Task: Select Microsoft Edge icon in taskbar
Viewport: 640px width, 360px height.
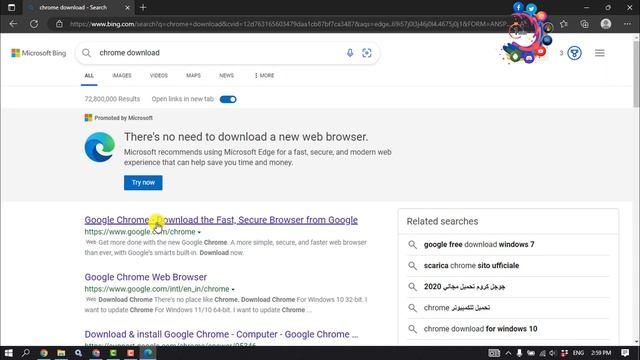Action: (148, 353)
